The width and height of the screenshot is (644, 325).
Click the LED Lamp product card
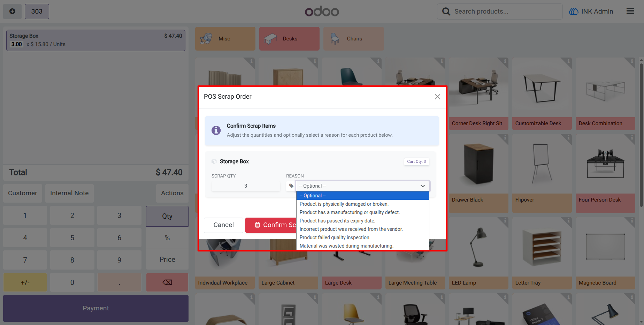point(478,253)
